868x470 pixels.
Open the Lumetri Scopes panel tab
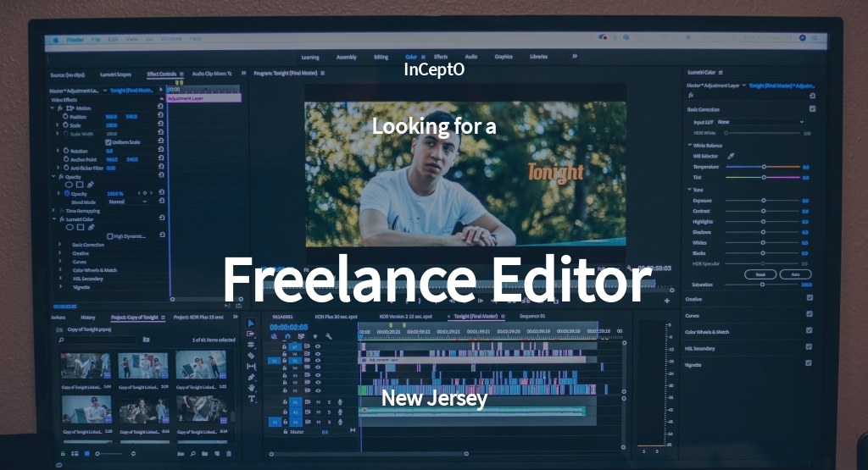(x=114, y=75)
